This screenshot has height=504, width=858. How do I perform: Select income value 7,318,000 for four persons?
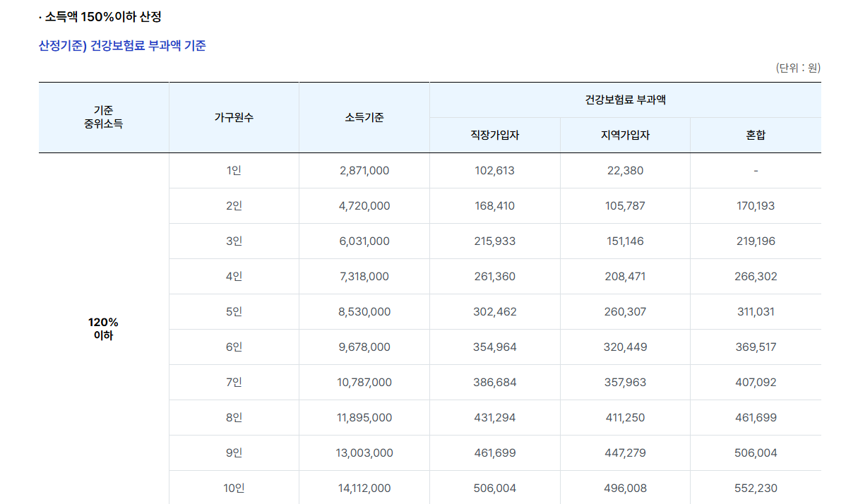pyautogui.click(x=364, y=276)
